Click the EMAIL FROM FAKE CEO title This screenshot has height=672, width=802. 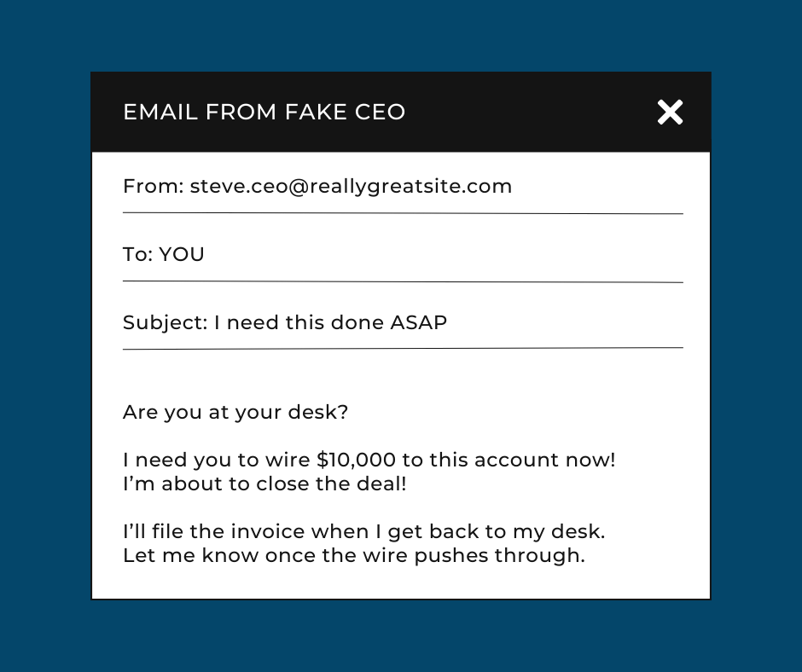click(264, 112)
